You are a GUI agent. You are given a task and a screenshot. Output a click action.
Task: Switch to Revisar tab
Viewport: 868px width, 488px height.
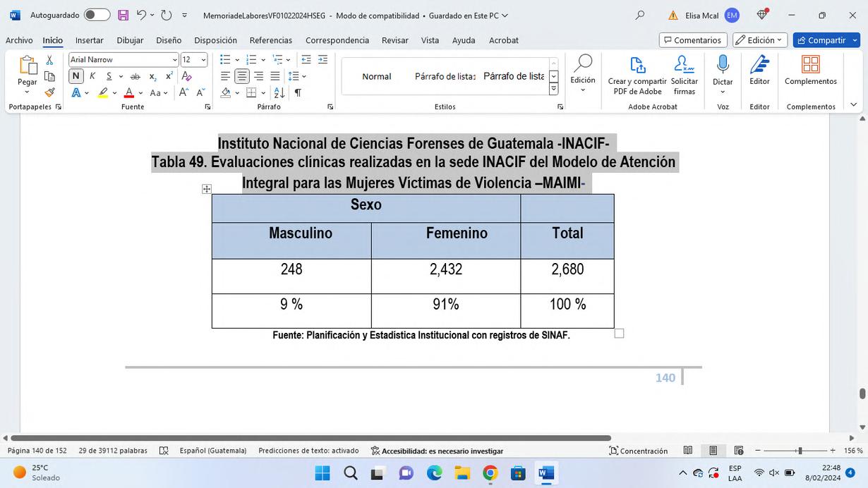[x=395, y=40]
